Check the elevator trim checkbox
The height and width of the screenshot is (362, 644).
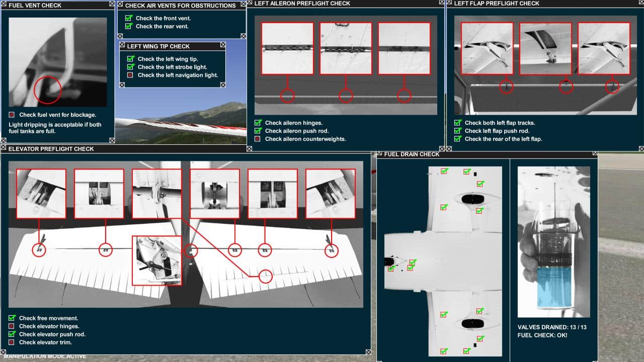pyautogui.click(x=12, y=342)
